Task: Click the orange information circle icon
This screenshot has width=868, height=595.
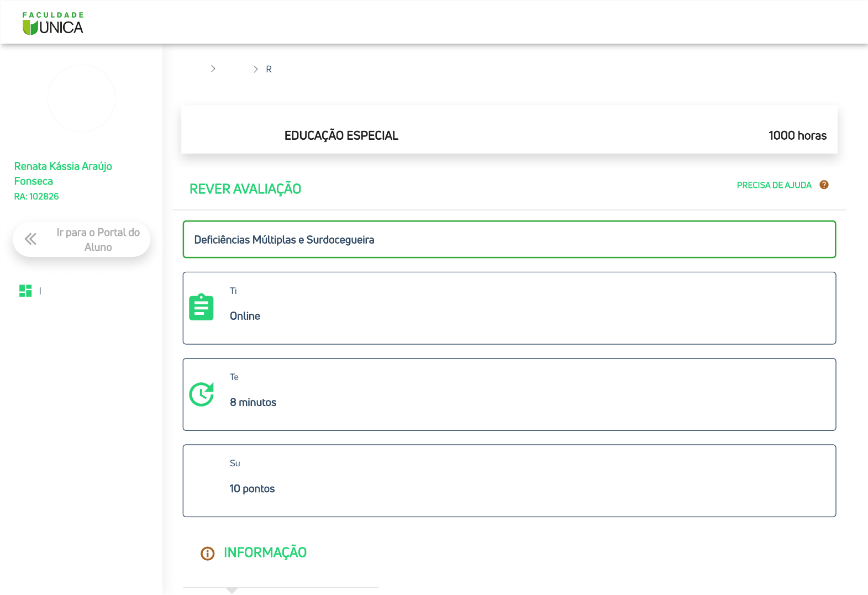Action: [207, 553]
